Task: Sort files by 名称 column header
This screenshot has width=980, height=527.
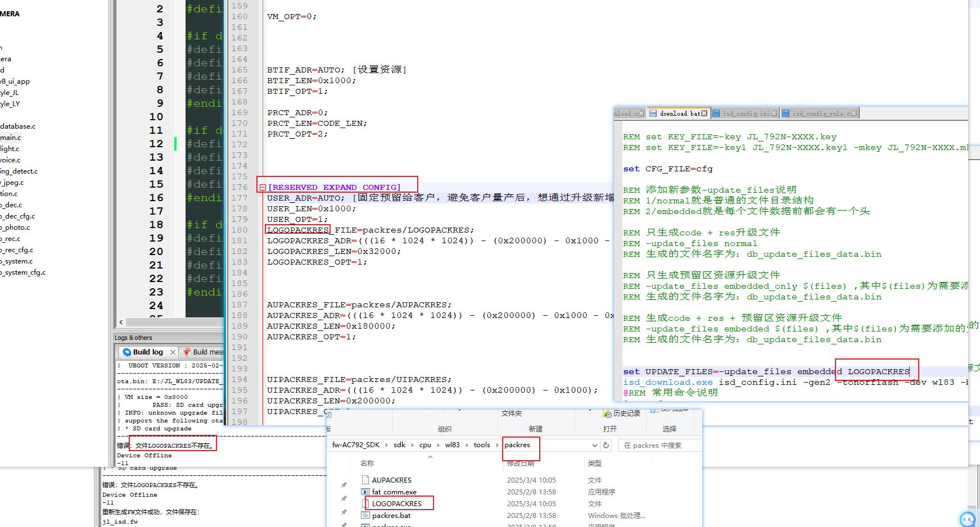Action: pyautogui.click(x=367, y=464)
